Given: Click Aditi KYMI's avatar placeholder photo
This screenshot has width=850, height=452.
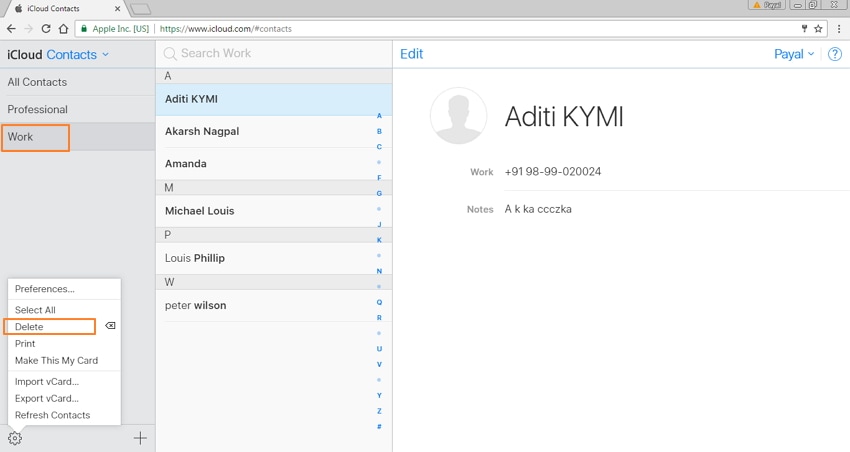Looking at the screenshot, I should point(459,115).
